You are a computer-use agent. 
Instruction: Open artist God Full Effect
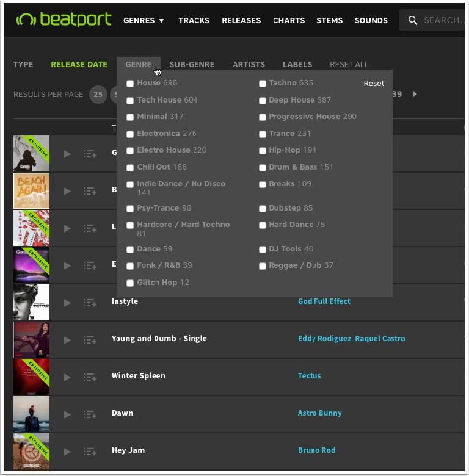(324, 301)
